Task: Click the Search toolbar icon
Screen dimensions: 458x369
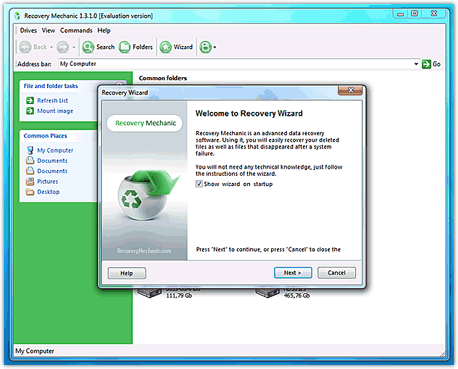Action: tap(88, 47)
